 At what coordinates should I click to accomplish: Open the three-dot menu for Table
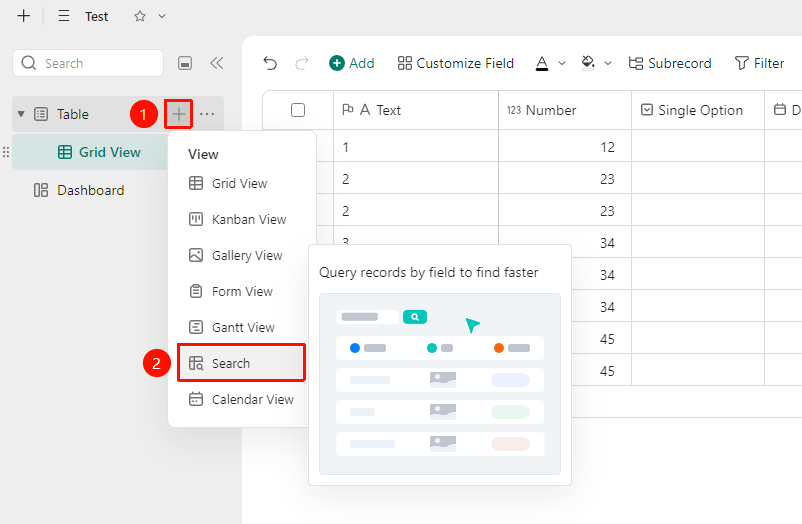207,114
